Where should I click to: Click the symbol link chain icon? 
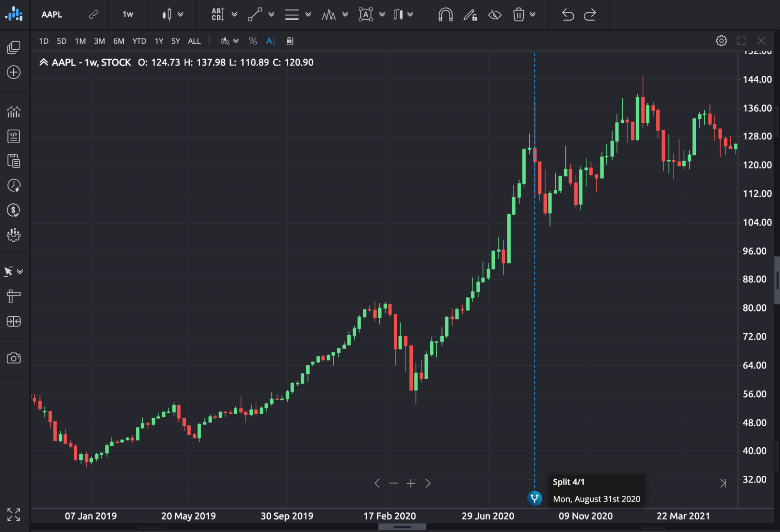(x=93, y=14)
